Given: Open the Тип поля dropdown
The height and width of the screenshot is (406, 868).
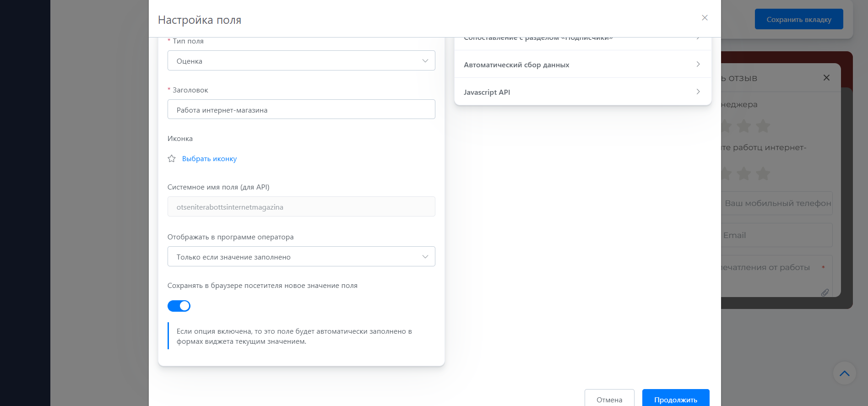Looking at the screenshot, I should pyautogui.click(x=301, y=61).
